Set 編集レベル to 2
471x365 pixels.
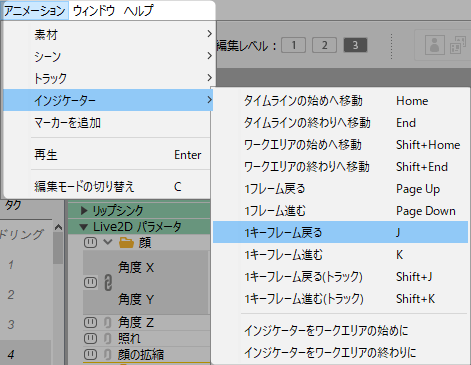(324, 45)
